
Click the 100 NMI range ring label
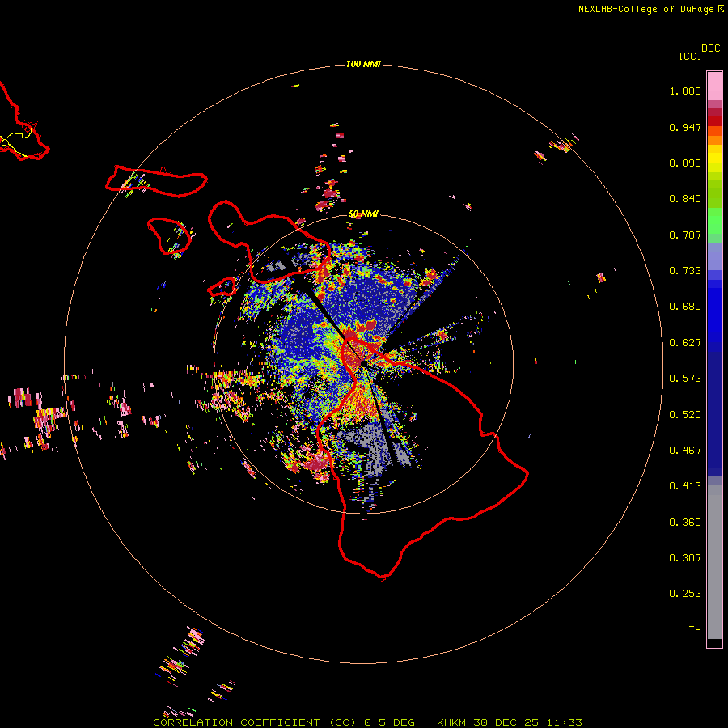pos(363,64)
